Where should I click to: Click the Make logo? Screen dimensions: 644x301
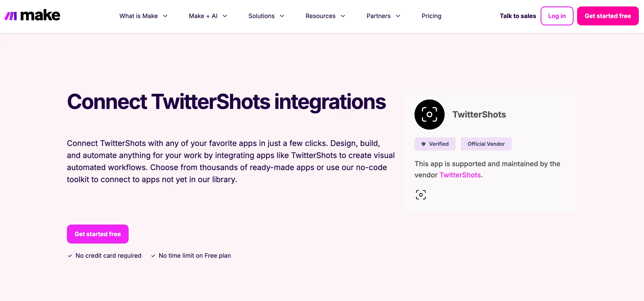point(32,15)
